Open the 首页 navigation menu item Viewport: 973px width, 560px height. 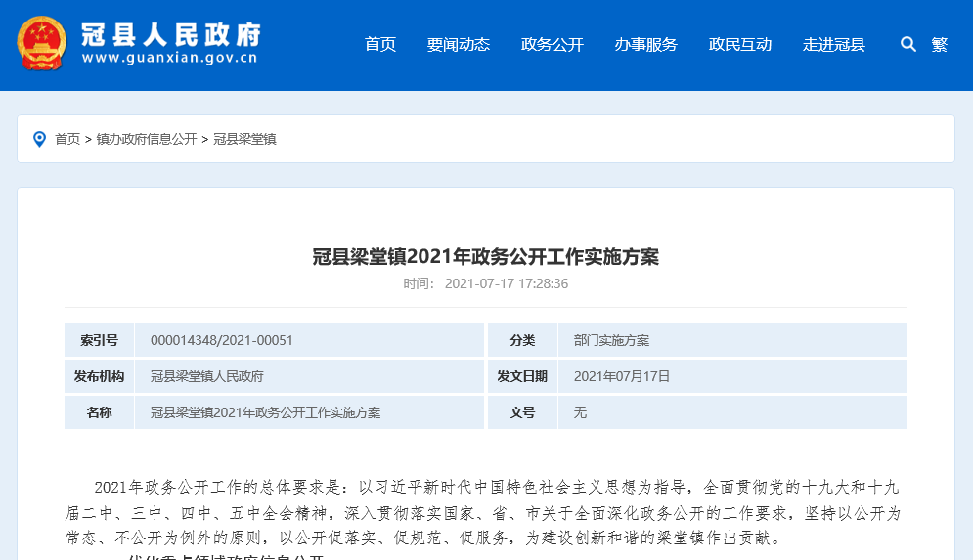[380, 44]
